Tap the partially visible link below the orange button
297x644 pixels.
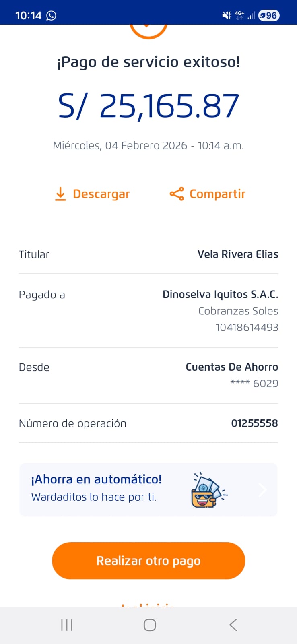[x=148, y=605]
